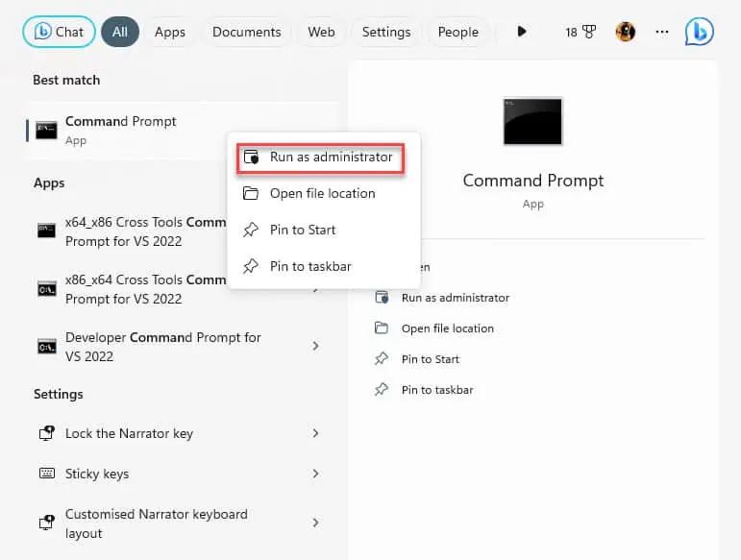Open Customised Narrator keyboard layout setting
This screenshot has width=741, height=560.
tap(157, 523)
